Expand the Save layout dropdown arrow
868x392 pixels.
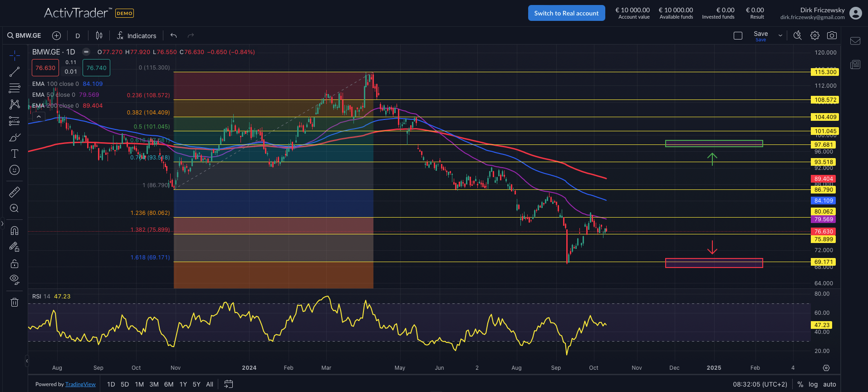point(780,35)
